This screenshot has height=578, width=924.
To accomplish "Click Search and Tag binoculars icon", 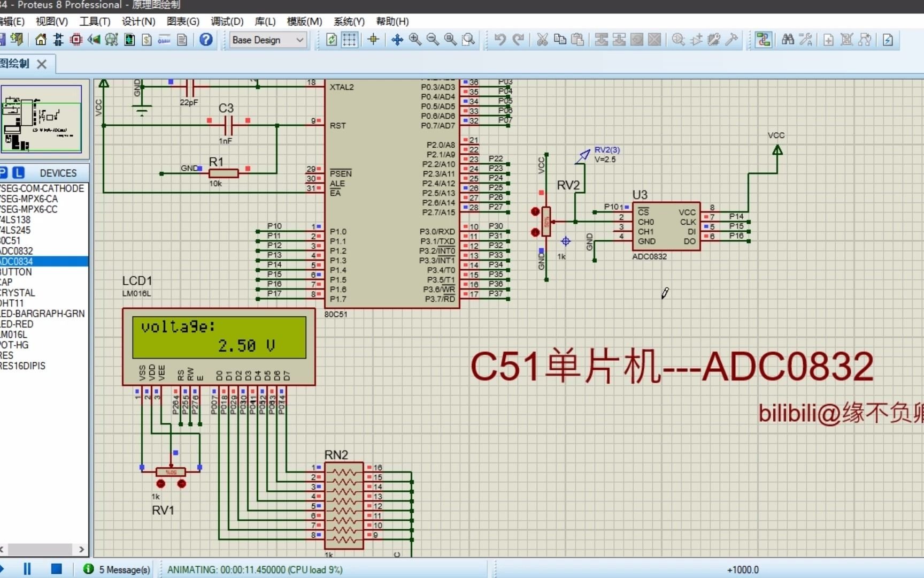I will (x=788, y=40).
